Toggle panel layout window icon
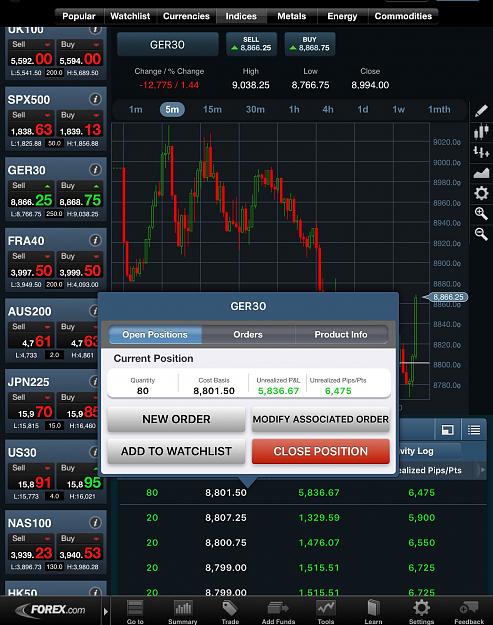Viewport: 493px width, 625px height. [448, 430]
